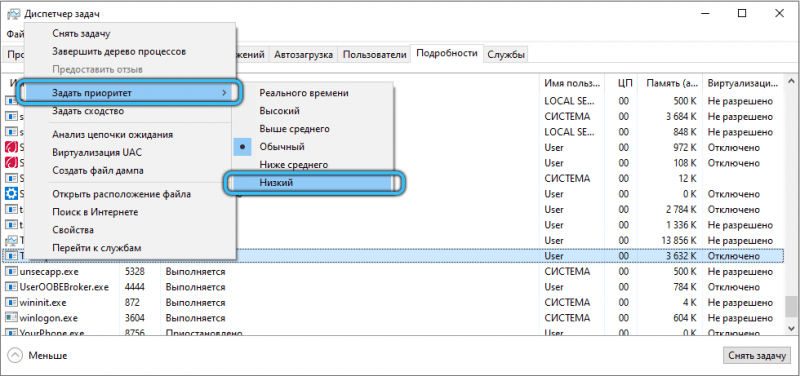Select the Обычный priority option
Viewport: 800px width, 376px height.
[282, 146]
